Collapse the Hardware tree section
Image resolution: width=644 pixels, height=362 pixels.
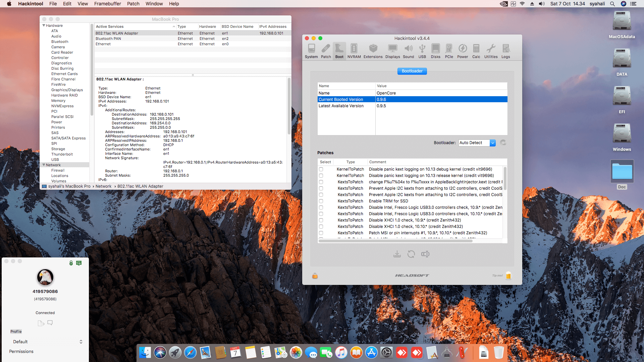[x=44, y=25]
